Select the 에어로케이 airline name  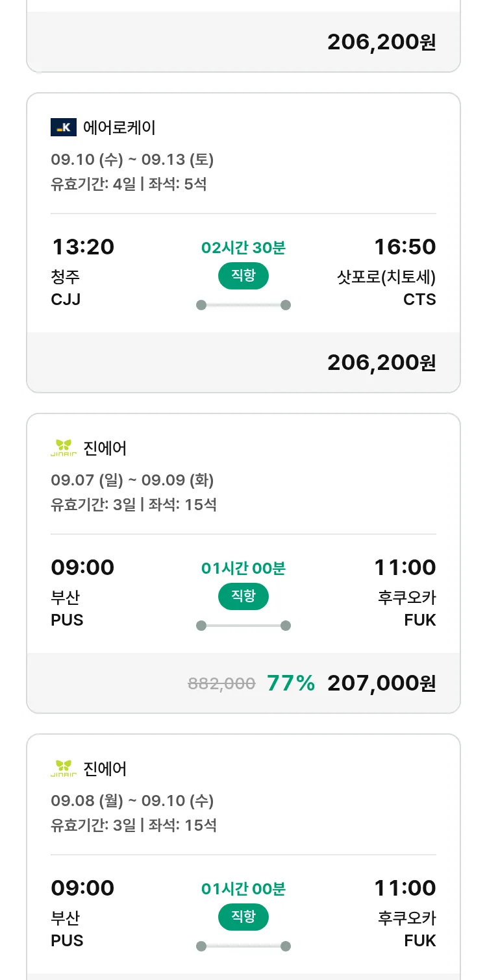(119, 127)
